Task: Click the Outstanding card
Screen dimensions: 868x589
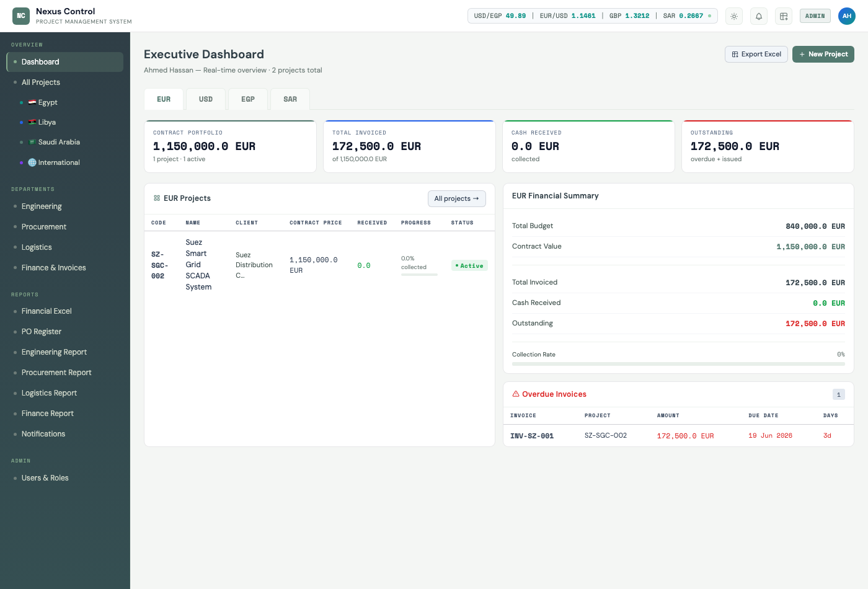Action: tap(768, 146)
